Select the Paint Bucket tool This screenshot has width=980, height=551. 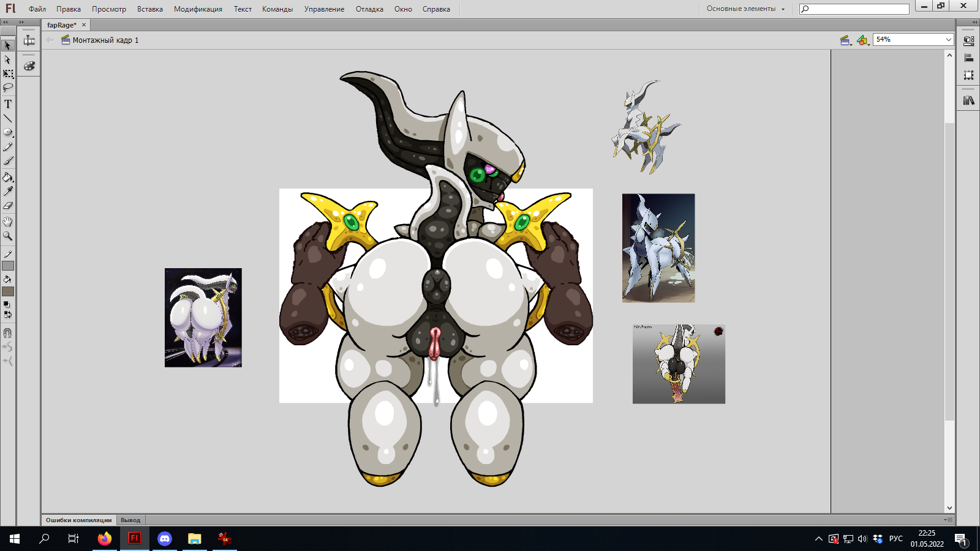[8, 178]
